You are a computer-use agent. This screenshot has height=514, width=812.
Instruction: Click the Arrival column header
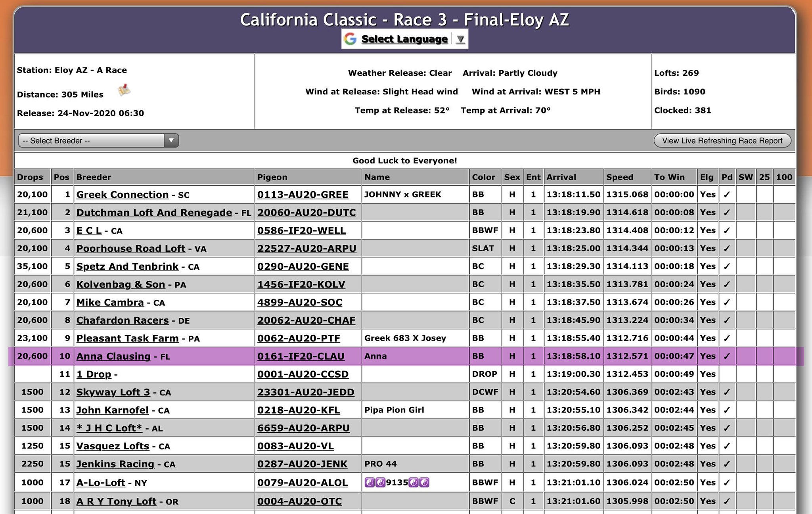coord(561,177)
